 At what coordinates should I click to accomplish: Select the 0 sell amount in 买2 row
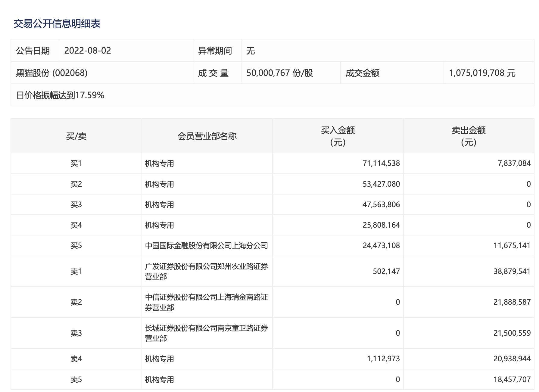click(528, 184)
